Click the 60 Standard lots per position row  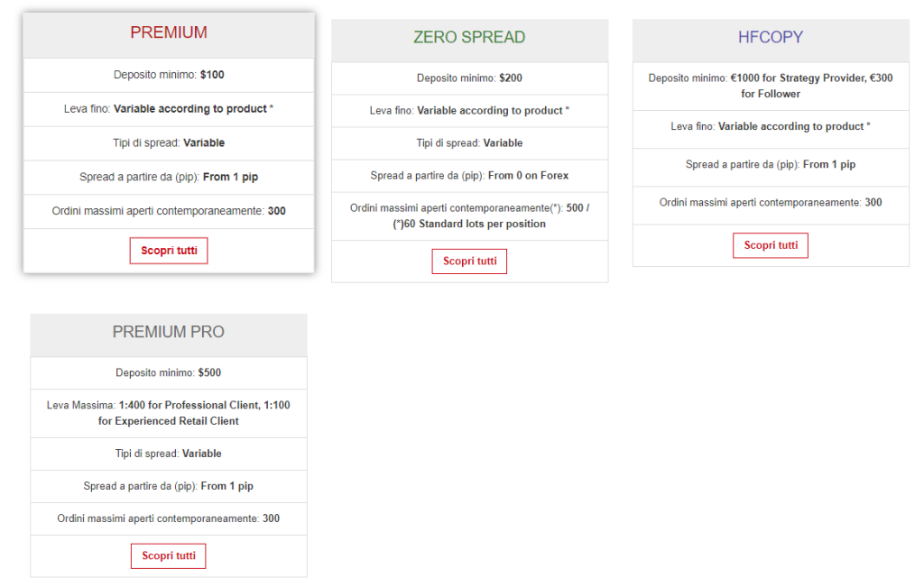(469, 216)
